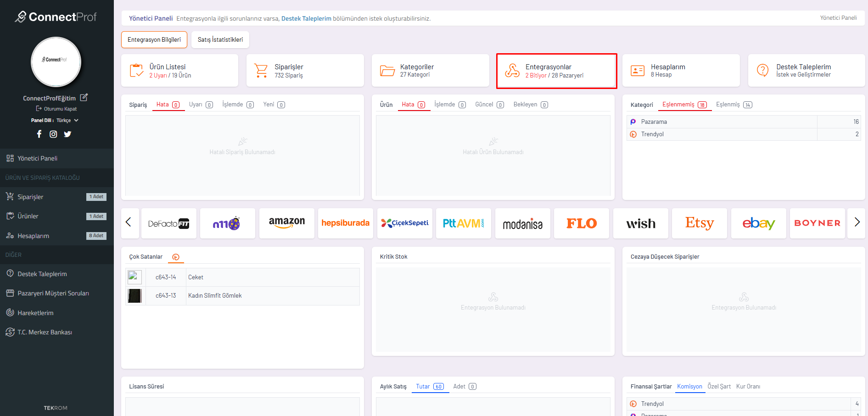Click the c643-13 product thumbnail

[134, 296]
